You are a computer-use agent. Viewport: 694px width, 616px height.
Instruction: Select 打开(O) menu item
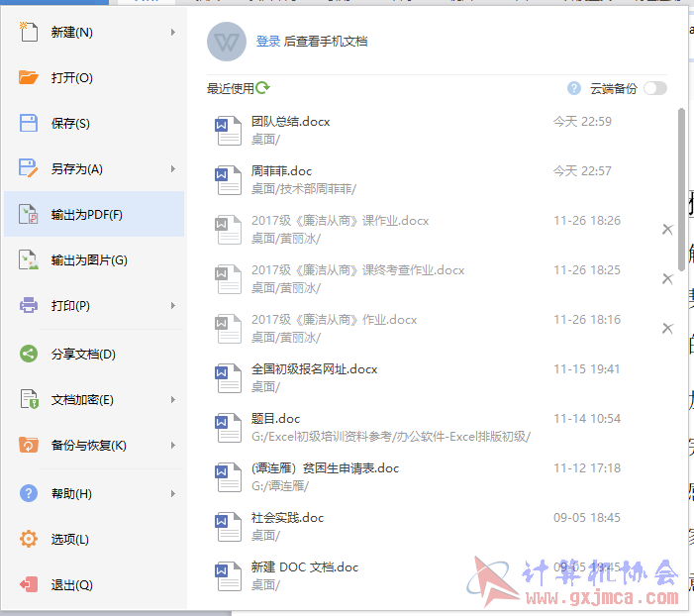coord(94,77)
